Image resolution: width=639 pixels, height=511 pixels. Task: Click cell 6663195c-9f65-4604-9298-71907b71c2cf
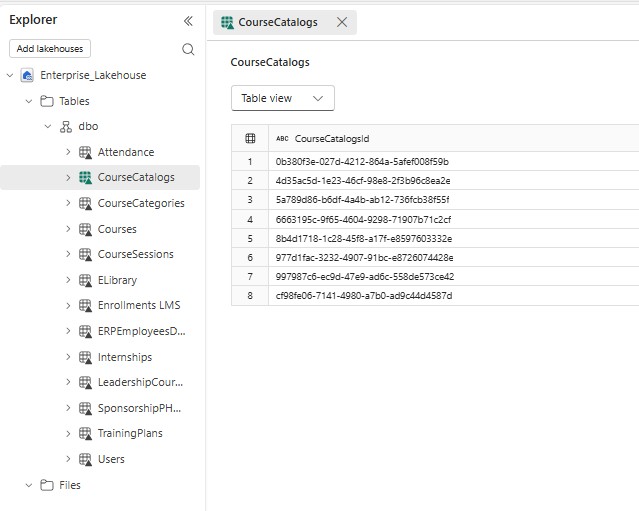364,220
